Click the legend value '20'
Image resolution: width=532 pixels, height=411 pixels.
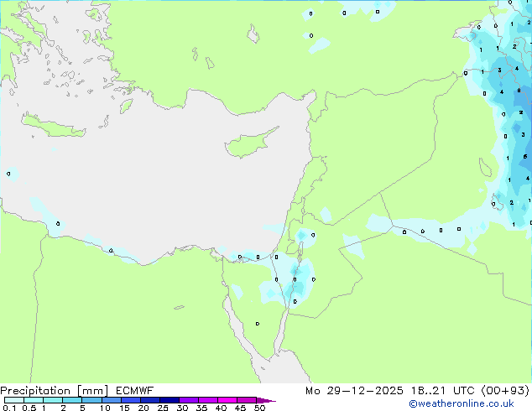[x=143, y=408]
